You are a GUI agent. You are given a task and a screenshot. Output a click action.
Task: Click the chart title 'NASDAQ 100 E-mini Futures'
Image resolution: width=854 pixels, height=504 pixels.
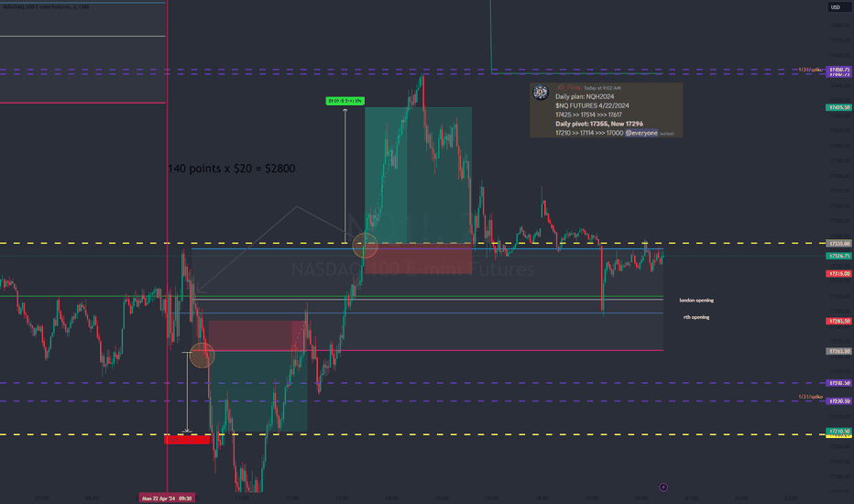(x=47, y=6)
